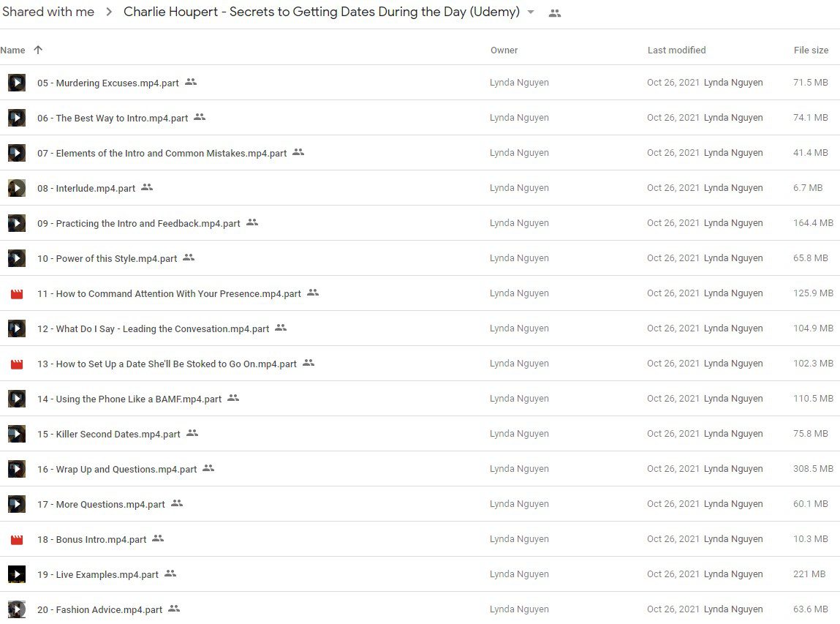Click the shared-people icon next to 14 - Using the Phone
The height and width of the screenshot is (624, 840).
233,398
